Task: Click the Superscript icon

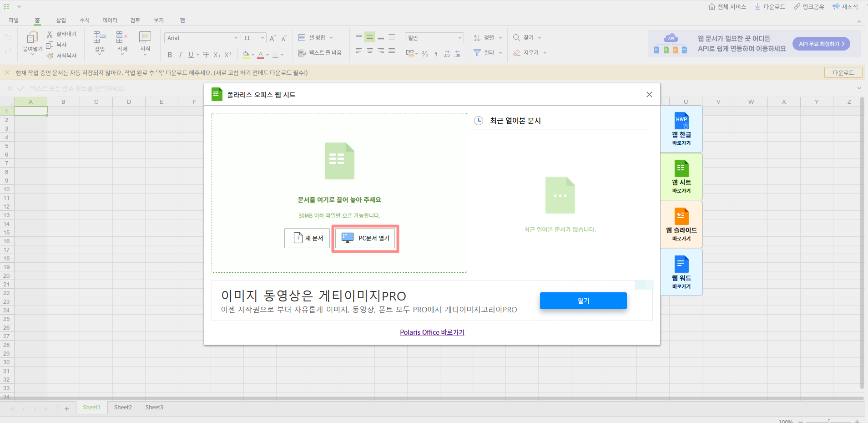Action: coord(228,55)
